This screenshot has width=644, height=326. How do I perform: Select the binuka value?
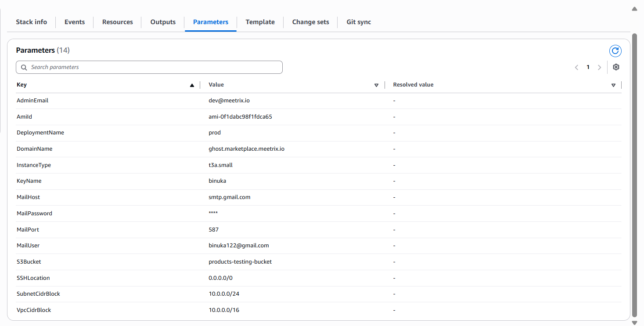(217, 181)
